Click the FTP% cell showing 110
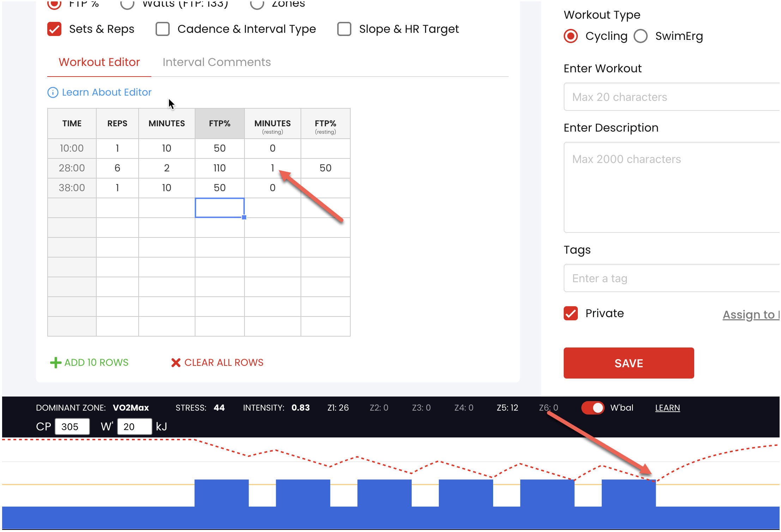This screenshot has height=532, width=781. point(219,168)
